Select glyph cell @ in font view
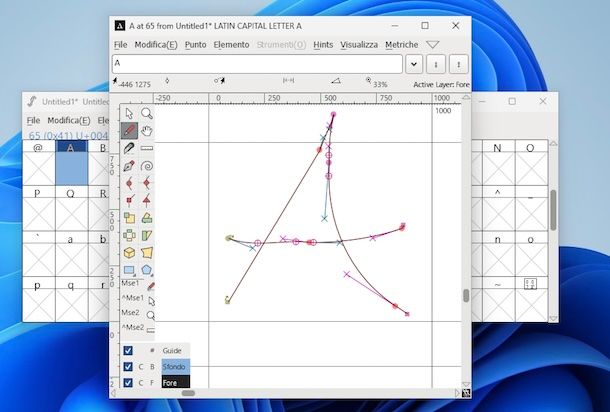Viewport: 610px width, 412px height. pos(39,163)
